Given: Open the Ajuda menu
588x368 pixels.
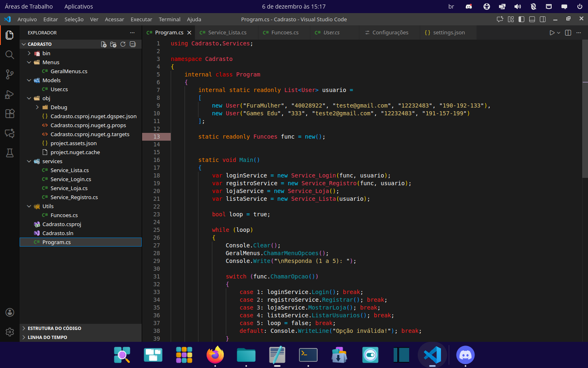Looking at the screenshot, I should 194,19.
